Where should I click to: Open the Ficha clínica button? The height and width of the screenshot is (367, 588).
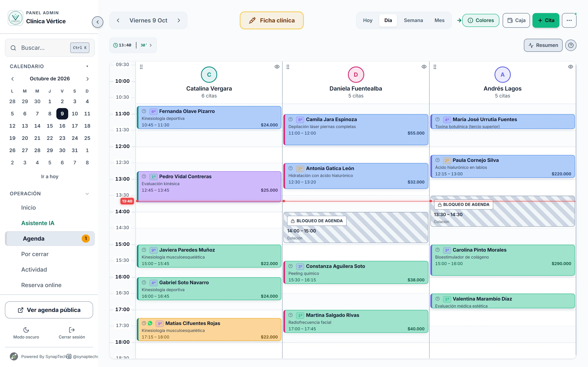click(272, 20)
